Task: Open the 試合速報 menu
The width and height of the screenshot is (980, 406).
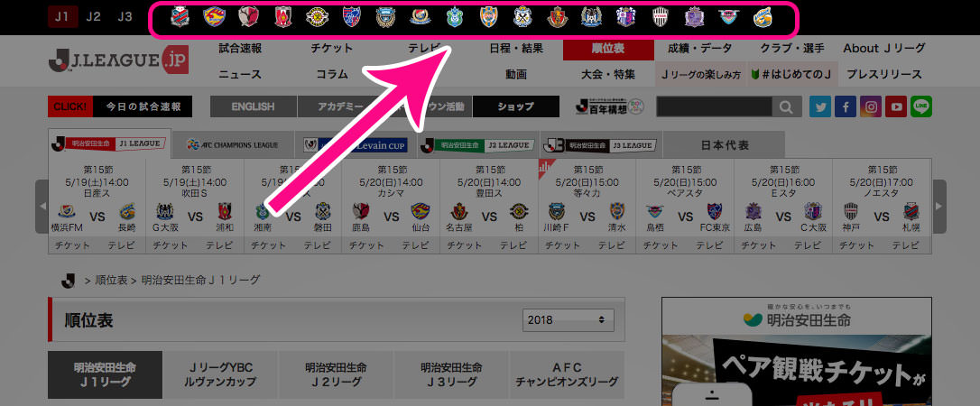Action: [240, 48]
